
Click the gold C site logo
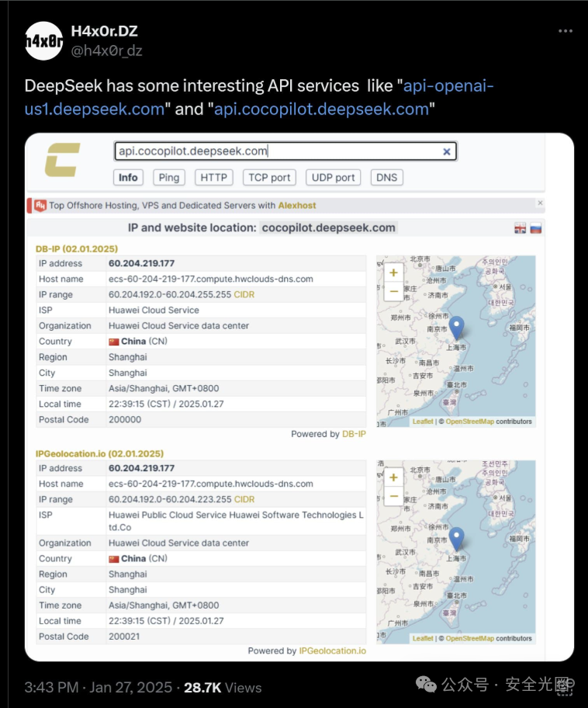click(62, 160)
